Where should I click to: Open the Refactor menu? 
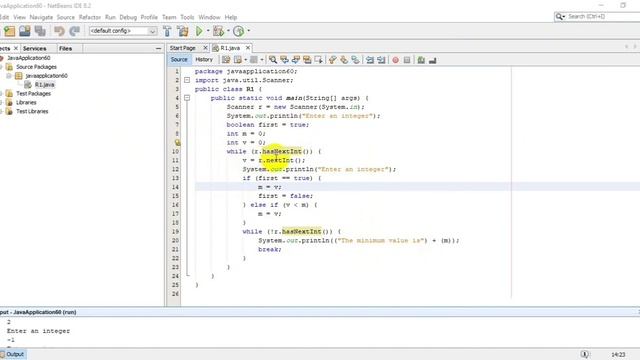pos(90,17)
